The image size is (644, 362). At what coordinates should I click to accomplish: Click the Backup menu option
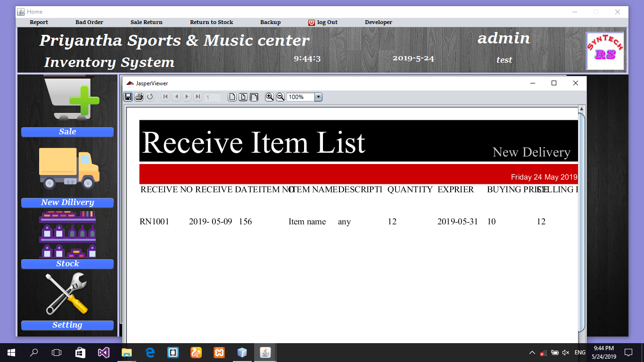pos(270,22)
